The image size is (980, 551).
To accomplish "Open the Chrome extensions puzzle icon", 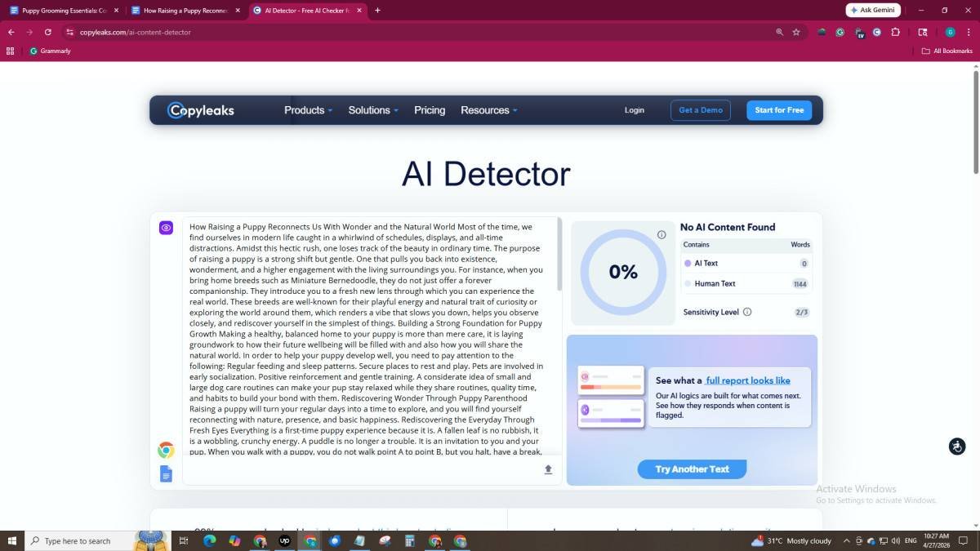I will [895, 32].
